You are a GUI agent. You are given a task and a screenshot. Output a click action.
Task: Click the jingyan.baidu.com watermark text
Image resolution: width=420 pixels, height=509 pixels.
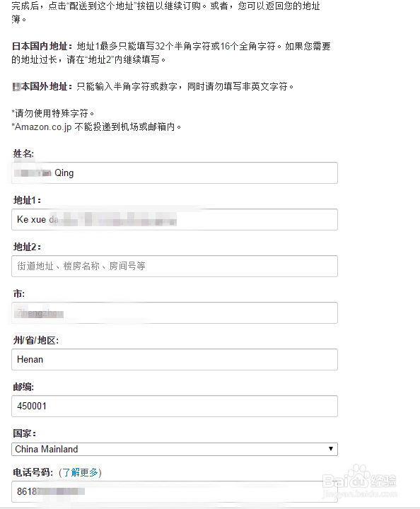click(x=360, y=494)
